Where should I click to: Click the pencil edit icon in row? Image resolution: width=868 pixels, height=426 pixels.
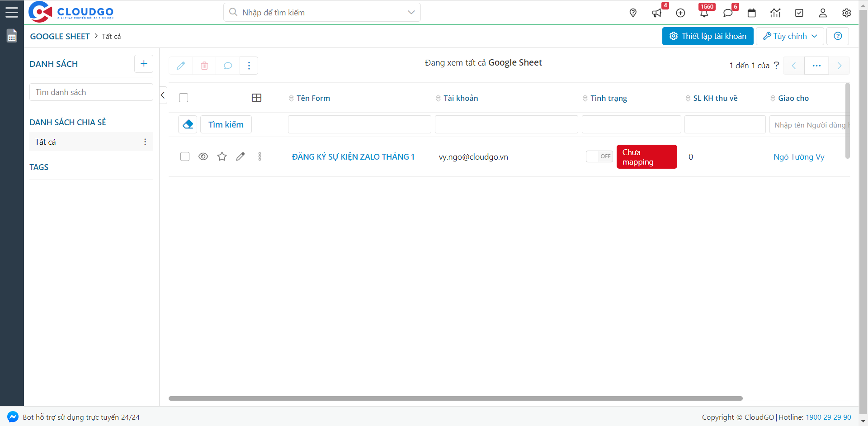pyautogui.click(x=241, y=156)
